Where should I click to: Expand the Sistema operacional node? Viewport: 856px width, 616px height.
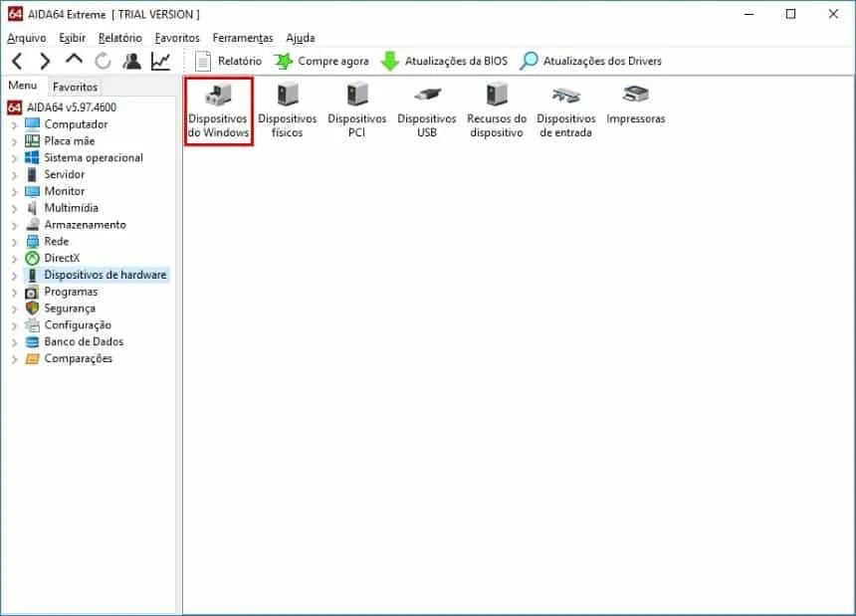15,159
